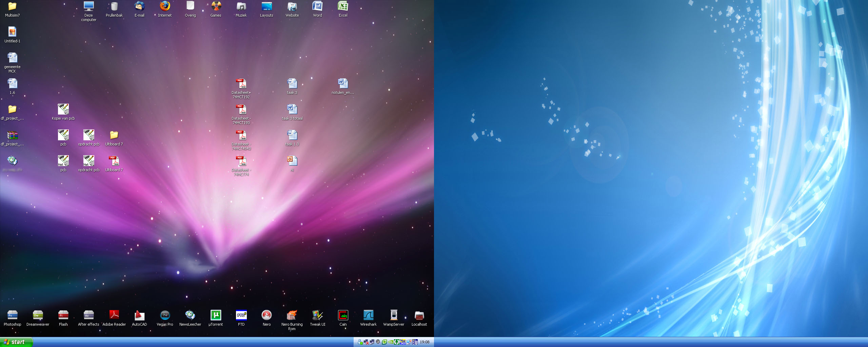Viewport: 868px width, 347px height.
Task: Open the Localhost shortcut
Action: click(419, 318)
